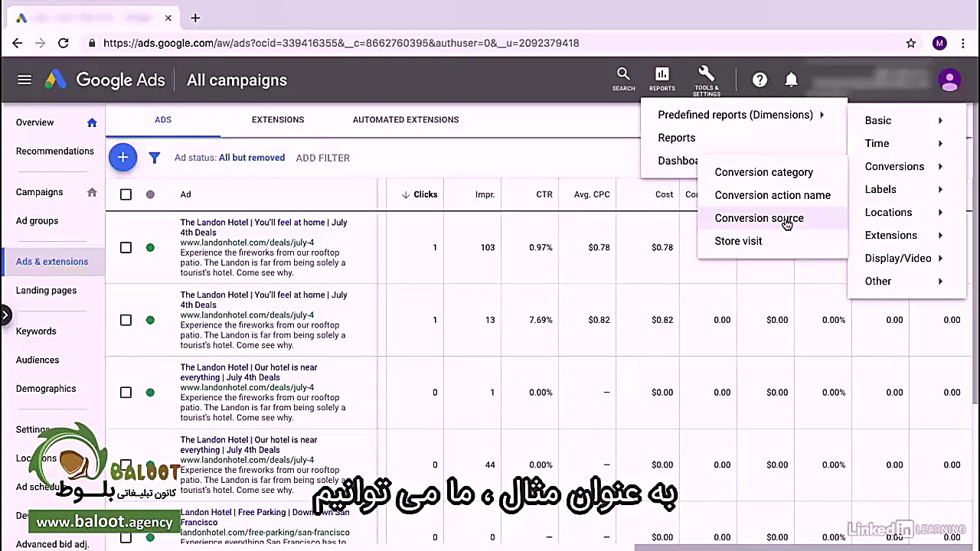This screenshot has width=980, height=551.
Task: Switch to the EXTENSIONS tab
Action: point(277,119)
